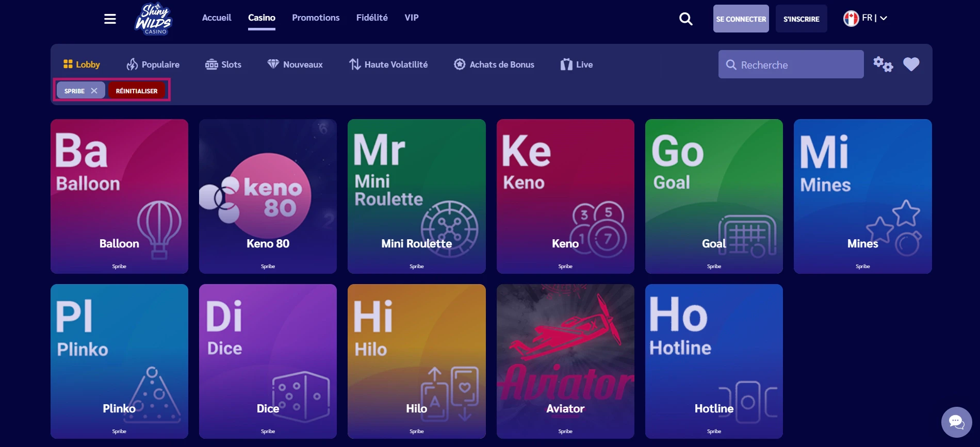The width and height of the screenshot is (980, 447).
Task: Click Se Connecter button
Action: 741,19
